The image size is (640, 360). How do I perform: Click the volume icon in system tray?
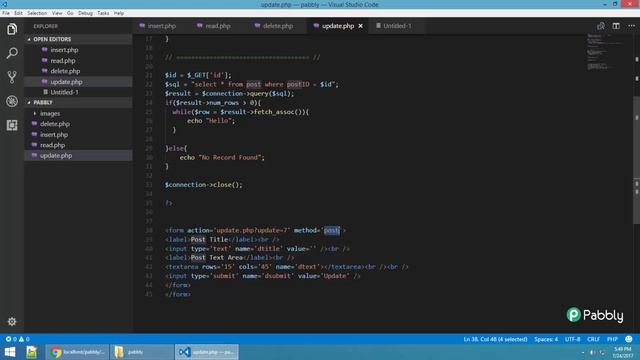pos(592,352)
